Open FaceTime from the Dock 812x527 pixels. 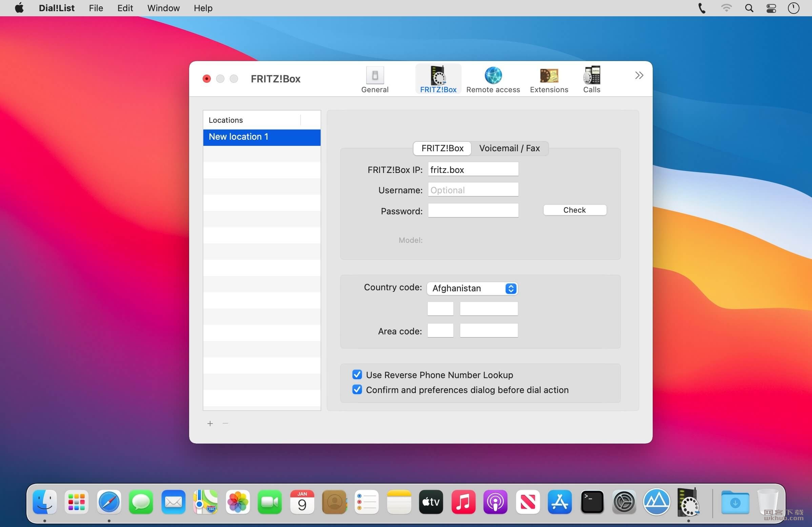click(269, 502)
